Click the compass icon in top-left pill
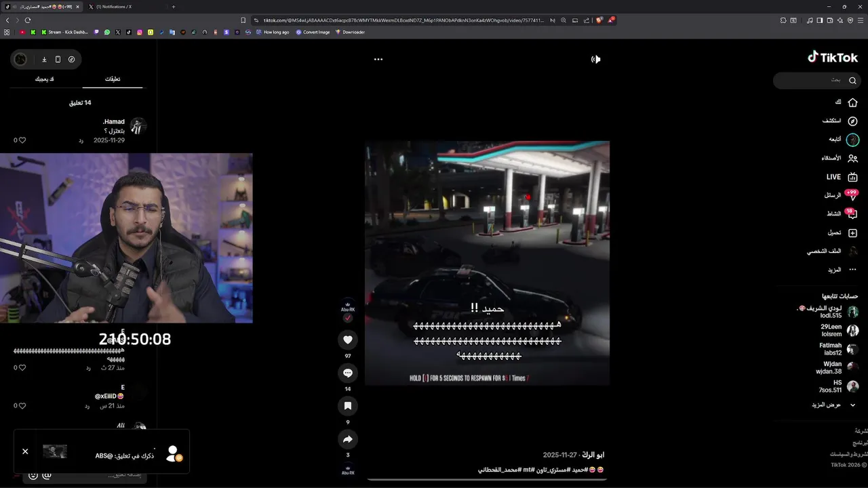This screenshot has height=488, width=868. tap(72, 59)
